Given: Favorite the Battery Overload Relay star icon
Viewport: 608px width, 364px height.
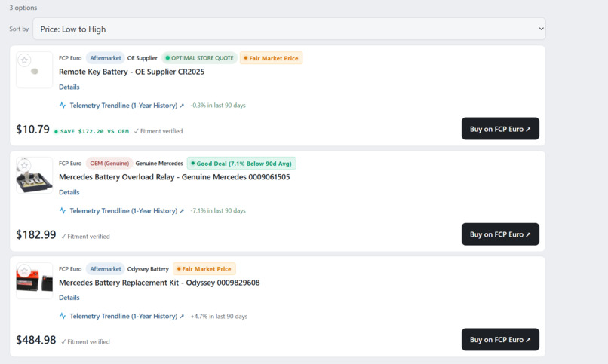Looking at the screenshot, I should 24,165.
